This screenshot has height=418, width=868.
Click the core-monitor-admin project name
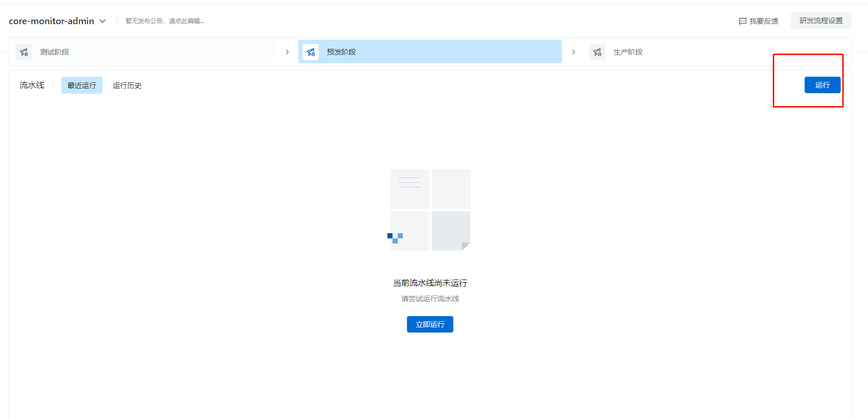coord(52,21)
